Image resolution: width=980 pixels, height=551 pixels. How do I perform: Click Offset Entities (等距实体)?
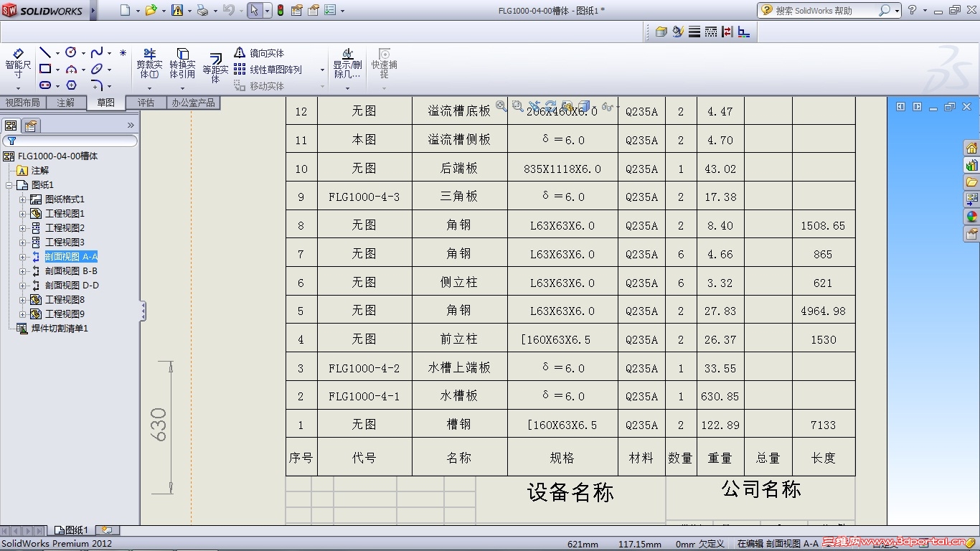click(215, 68)
